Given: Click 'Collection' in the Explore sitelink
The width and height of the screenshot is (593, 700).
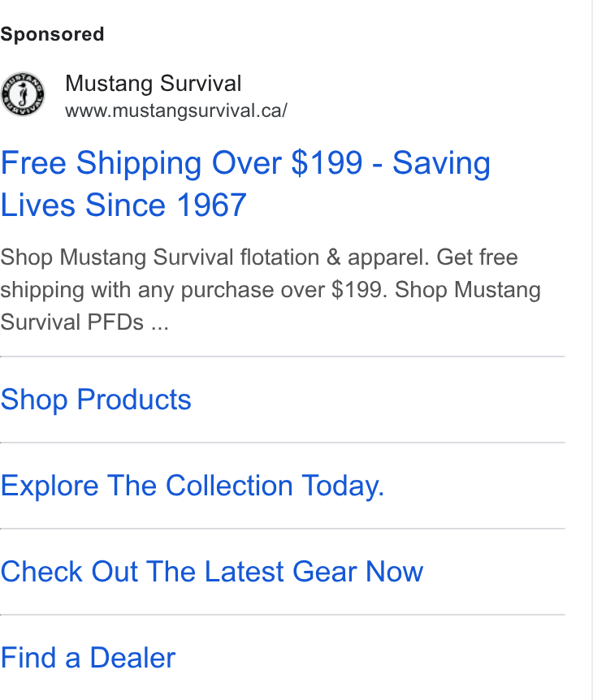Looking at the screenshot, I should point(229,486).
